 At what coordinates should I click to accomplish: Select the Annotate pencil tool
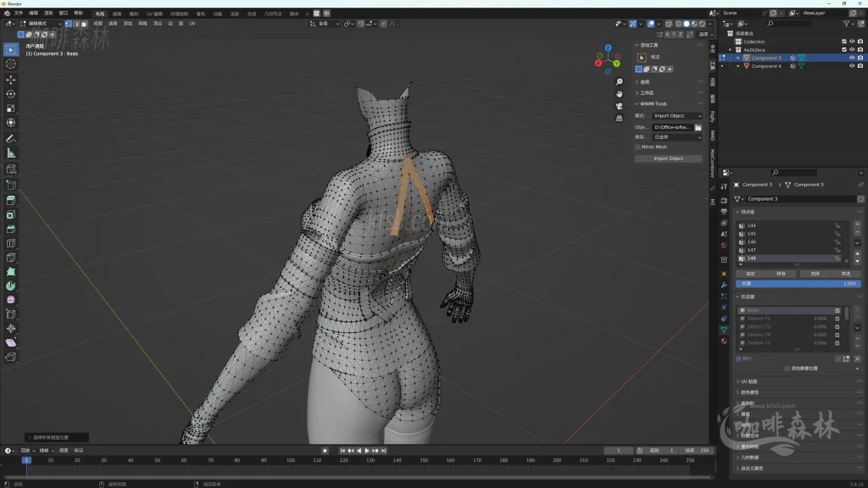(10, 139)
